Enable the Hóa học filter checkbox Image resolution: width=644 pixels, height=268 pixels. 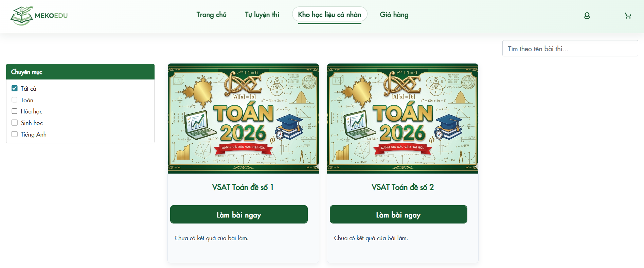pyautogui.click(x=15, y=111)
